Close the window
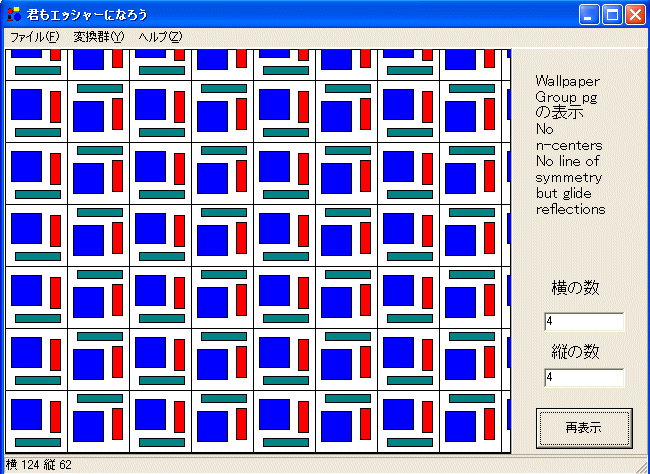Screen dimensions: 650x474 tap(635, 15)
